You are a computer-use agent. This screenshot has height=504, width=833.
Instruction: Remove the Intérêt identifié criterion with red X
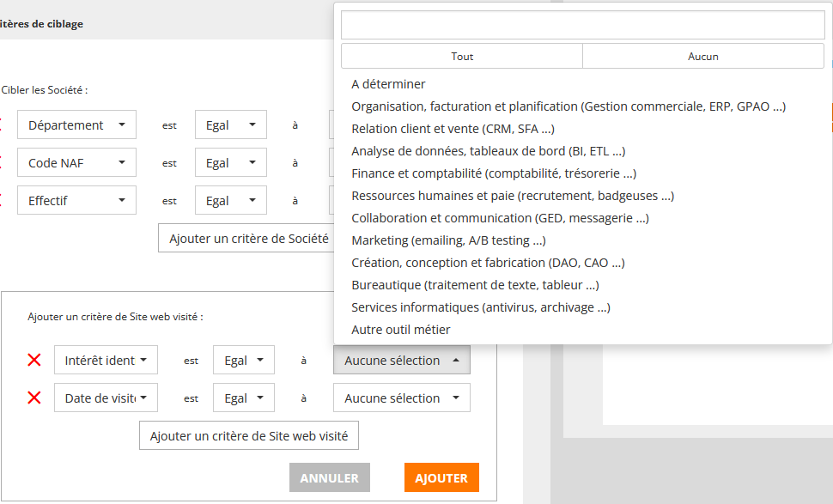(x=34, y=360)
